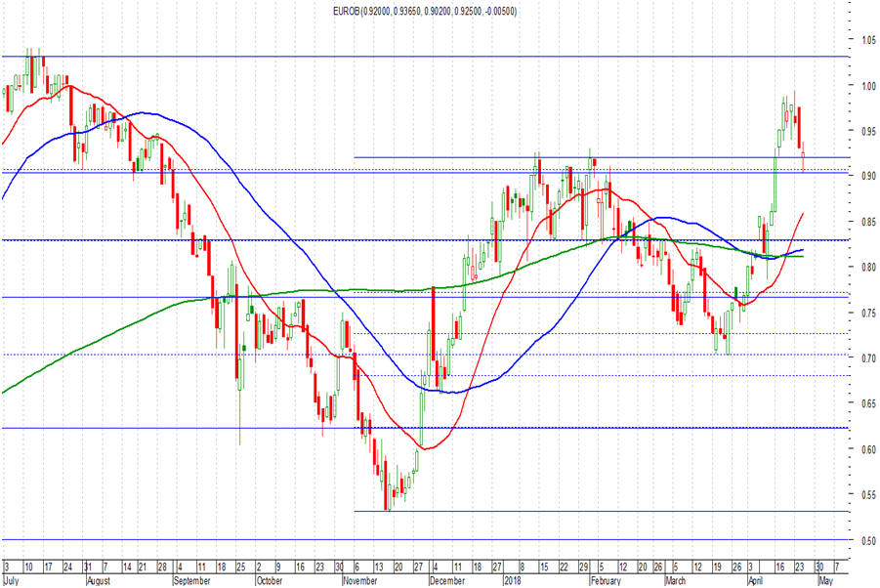Image resolution: width=880 pixels, height=588 pixels.
Task: Click the date label 14 in August
Action: (127, 567)
